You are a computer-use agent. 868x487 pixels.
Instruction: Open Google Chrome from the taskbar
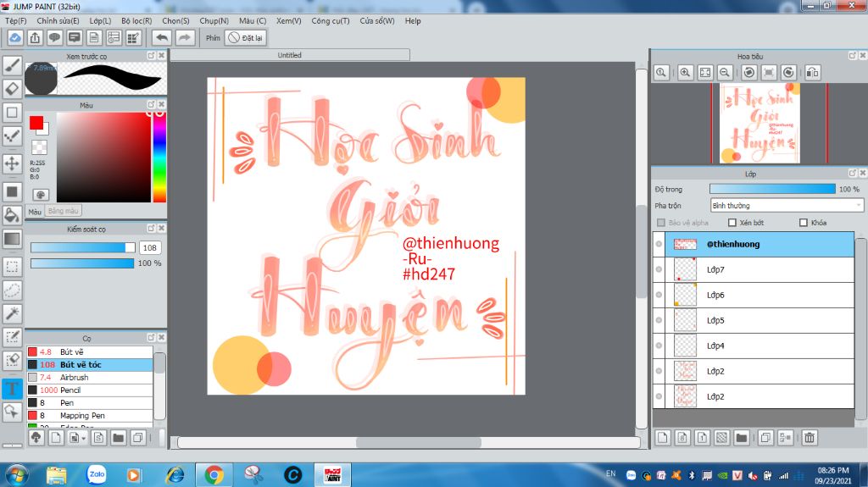point(214,475)
